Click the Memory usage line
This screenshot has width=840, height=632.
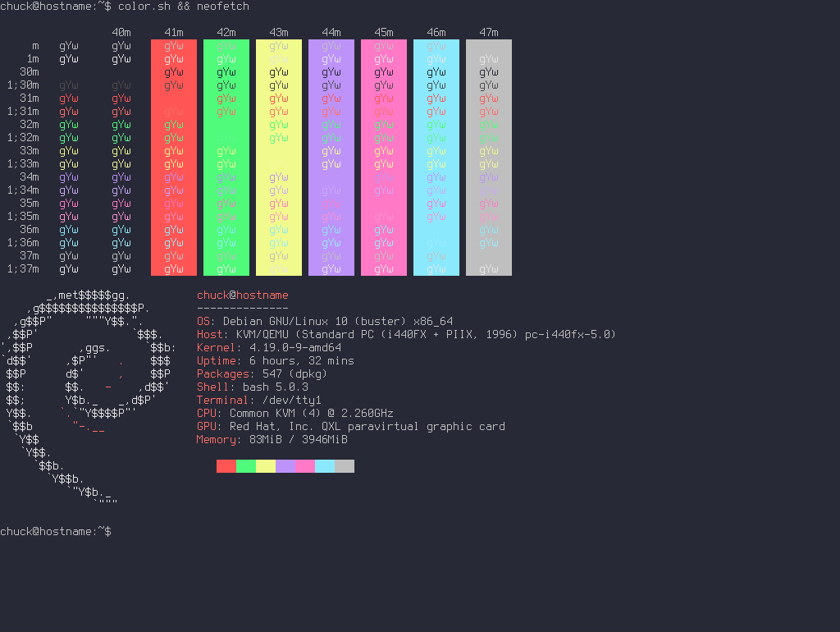pos(272,440)
